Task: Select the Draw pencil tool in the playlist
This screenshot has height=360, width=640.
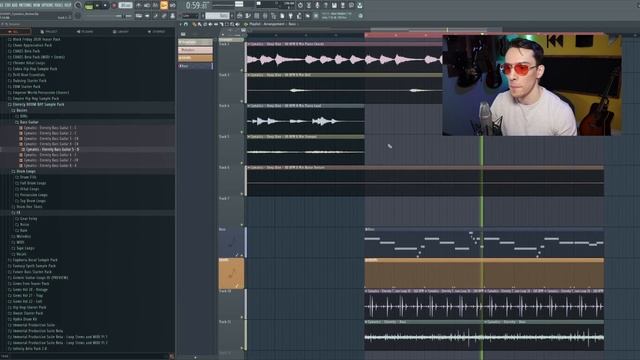Action: click(194, 24)
